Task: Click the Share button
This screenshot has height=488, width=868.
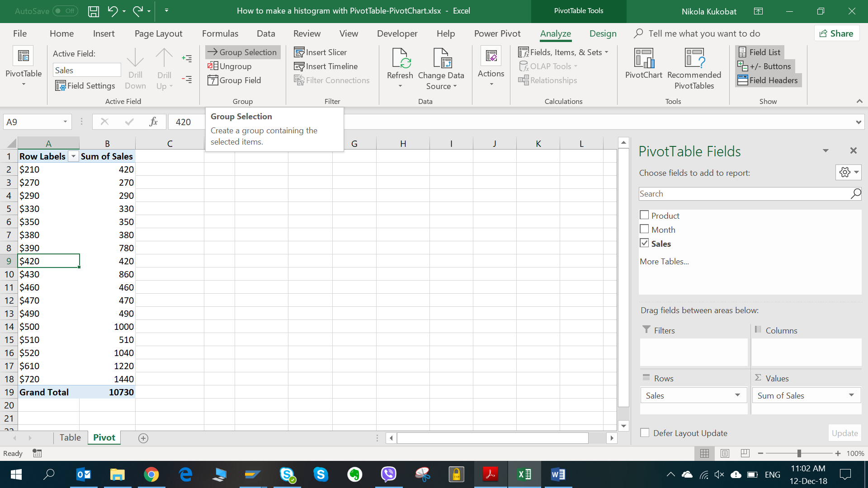Action: click(837, 33)
